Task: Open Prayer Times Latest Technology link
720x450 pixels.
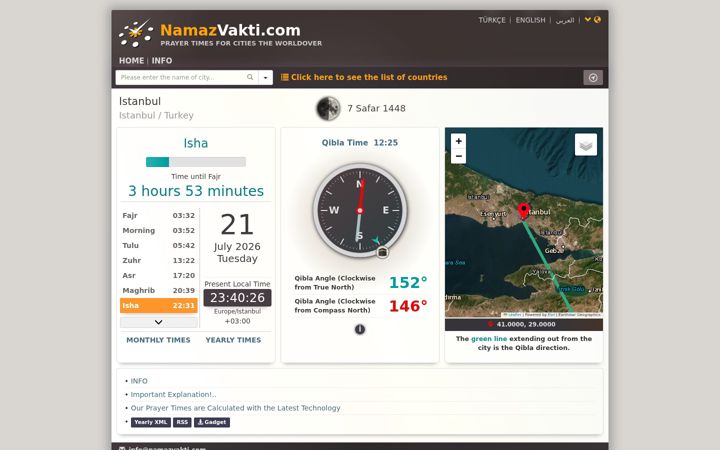Action: tap(235, 408)
